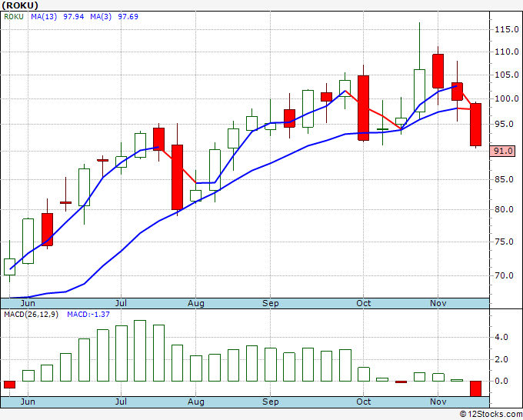Click the 115.0 price axis label

507,29
